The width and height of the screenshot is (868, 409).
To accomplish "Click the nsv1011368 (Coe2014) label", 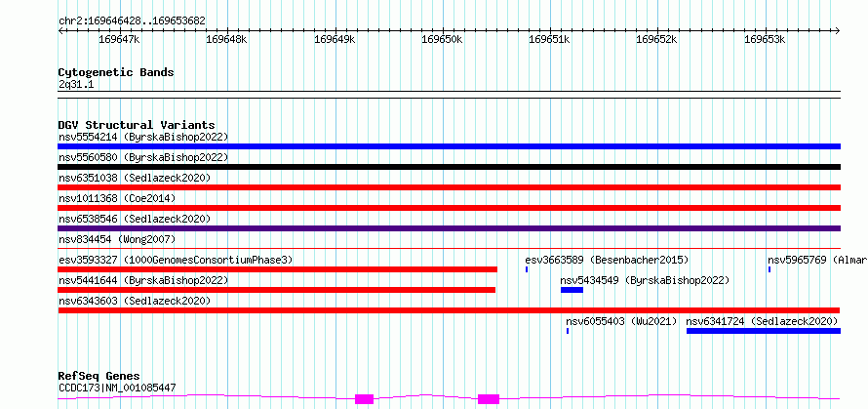I will (117, 198).
